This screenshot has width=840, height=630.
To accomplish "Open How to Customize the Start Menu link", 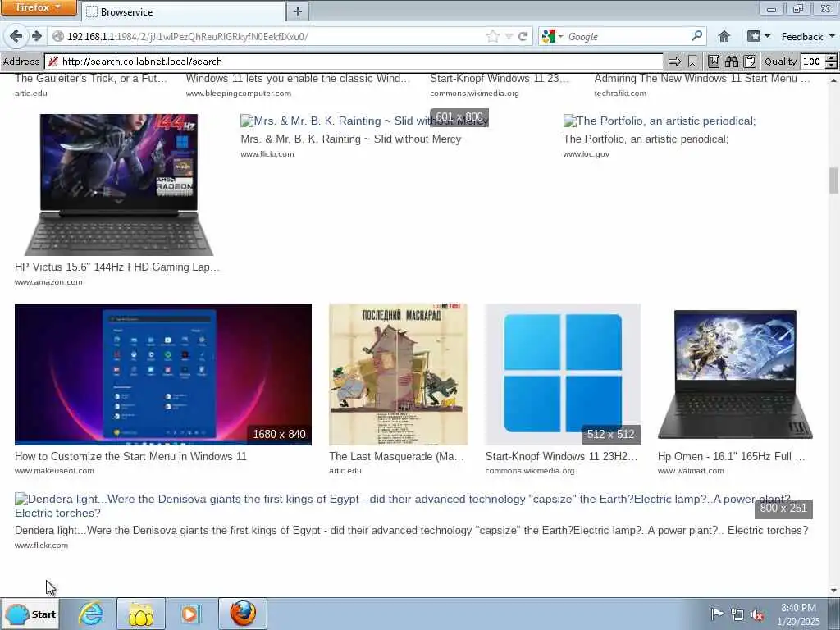I will [130, 456].
